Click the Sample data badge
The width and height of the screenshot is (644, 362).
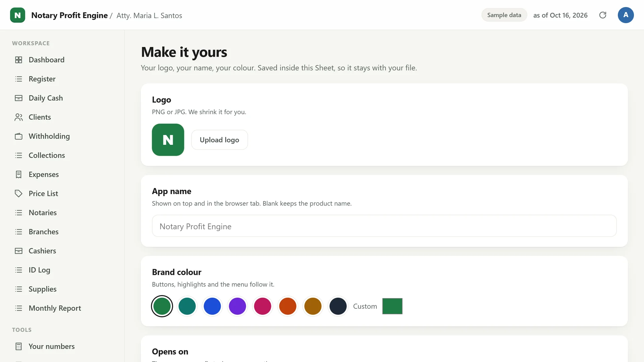pyautogui.click(x=504, y=15)
